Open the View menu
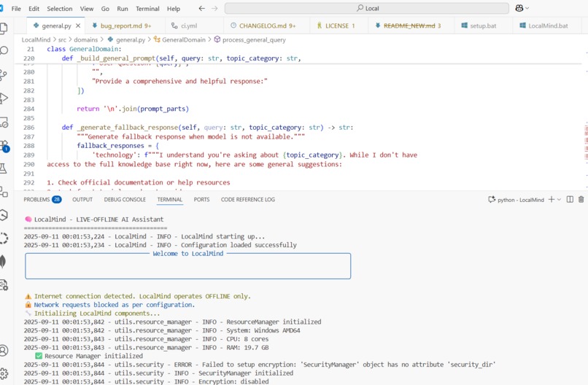 click(87, 9)
